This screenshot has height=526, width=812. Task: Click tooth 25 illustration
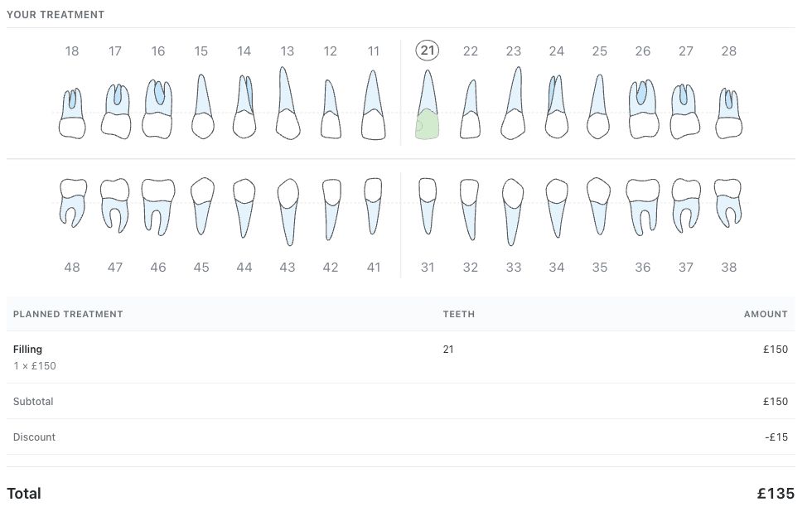point(598,107)
